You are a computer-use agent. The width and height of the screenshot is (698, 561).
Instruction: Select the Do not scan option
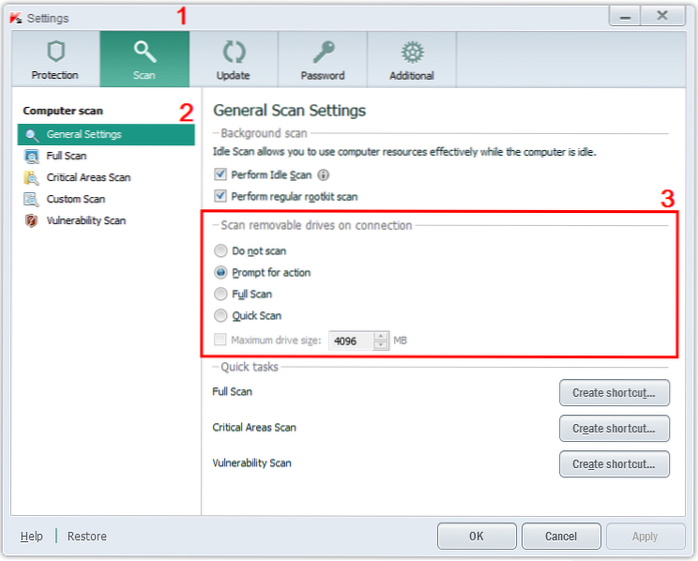(221, 251)
